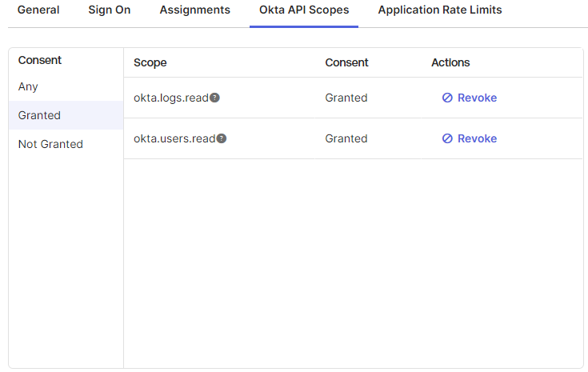Screen dimensions: 588x372
Task: Click the Scope column header
Action: pos(150,62)
